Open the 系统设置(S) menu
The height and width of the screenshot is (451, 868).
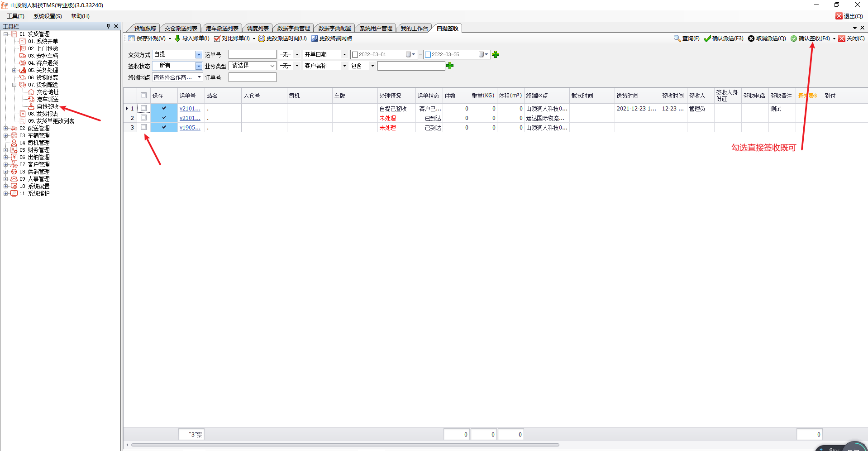click(48, 16)
